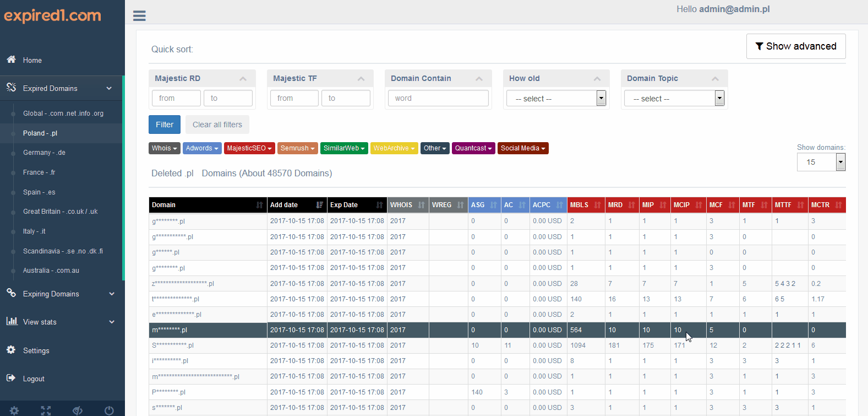Click Show advanced button
Screen dimensions: 868x416
(x=796, y=46)
